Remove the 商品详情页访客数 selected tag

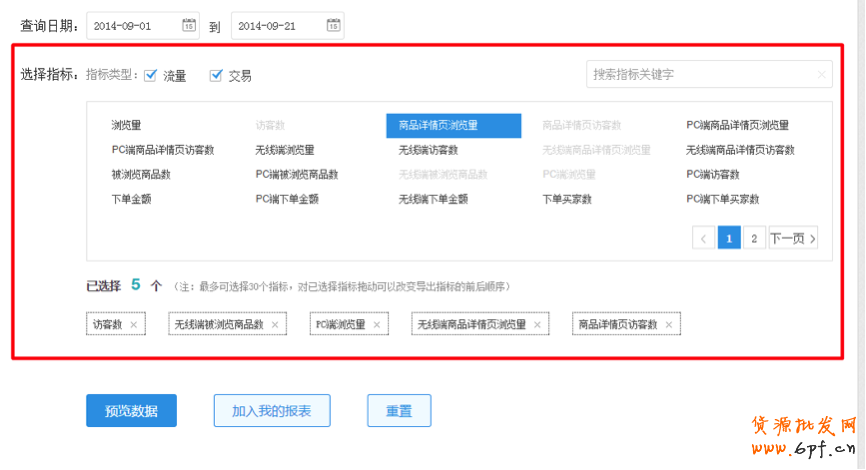click(669, 325)
